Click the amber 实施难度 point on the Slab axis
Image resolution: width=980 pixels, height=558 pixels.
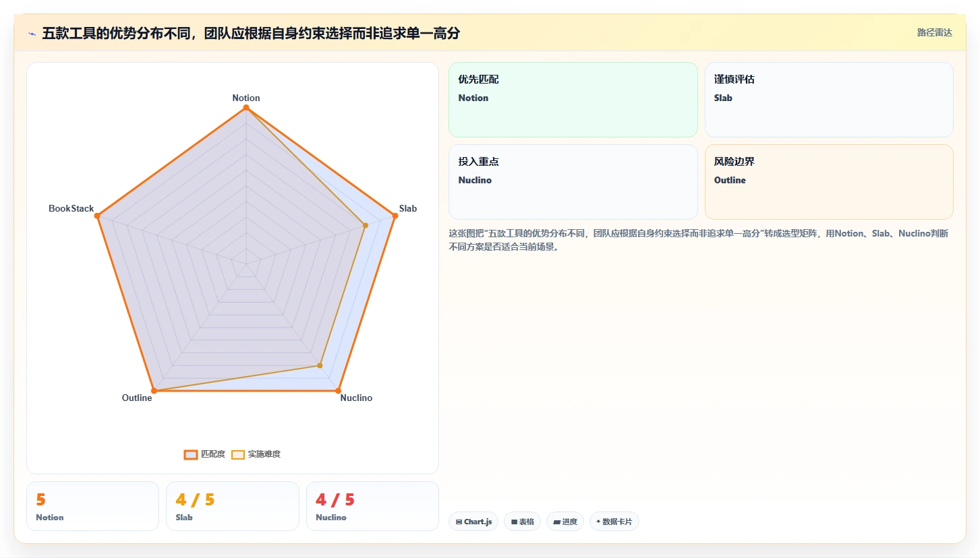(x=365, y=225)
